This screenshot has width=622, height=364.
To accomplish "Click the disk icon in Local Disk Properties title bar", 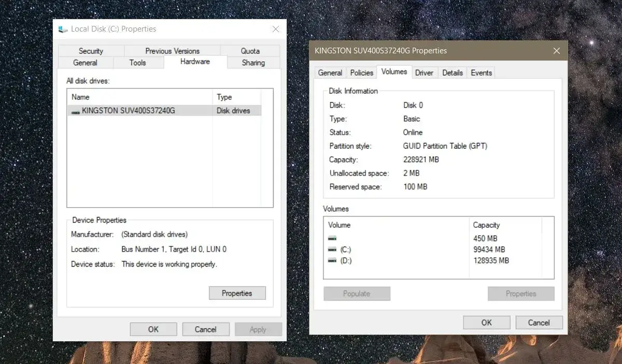I will click(63, 30).
